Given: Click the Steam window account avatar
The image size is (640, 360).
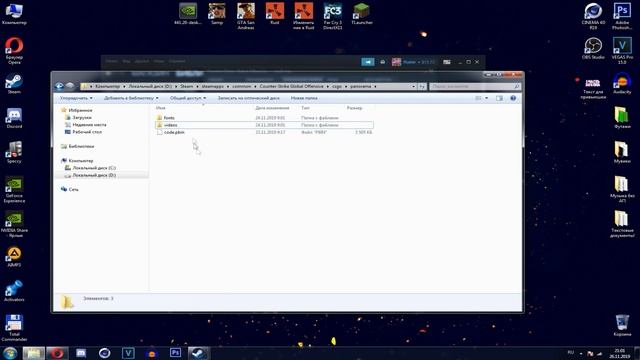Looking at the screenshot, I should pyautogui.click(x=396, y=62).
